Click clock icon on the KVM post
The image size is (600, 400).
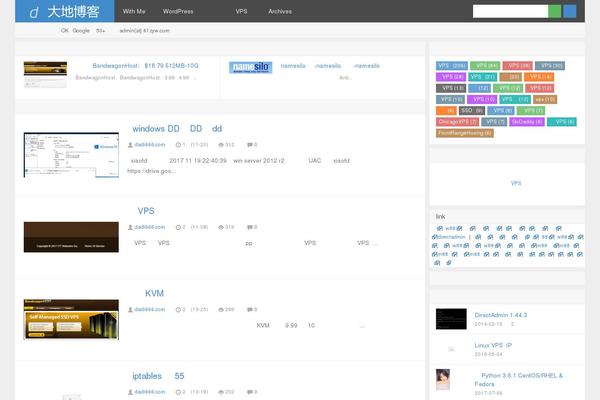178,310
